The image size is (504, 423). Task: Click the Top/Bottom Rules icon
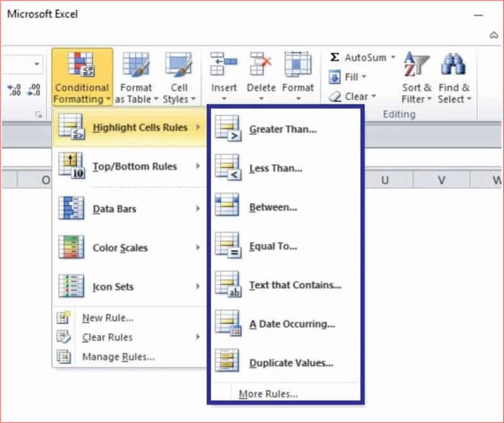click(x=71, y=165)
